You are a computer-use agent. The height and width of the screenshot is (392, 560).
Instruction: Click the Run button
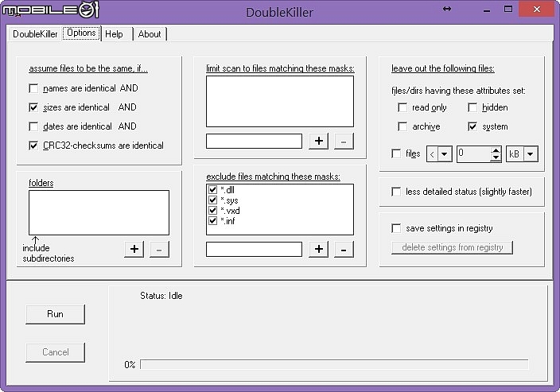click(x=55, y=314)
